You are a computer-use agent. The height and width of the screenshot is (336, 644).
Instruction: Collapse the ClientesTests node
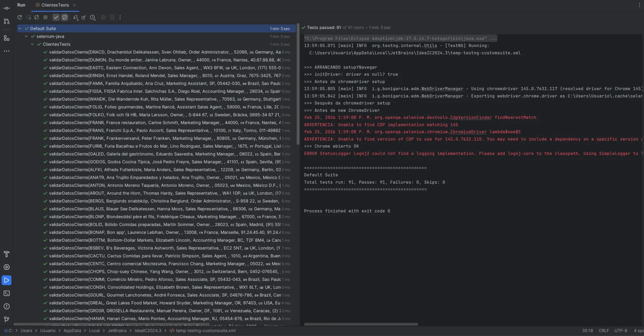(33, 44)
